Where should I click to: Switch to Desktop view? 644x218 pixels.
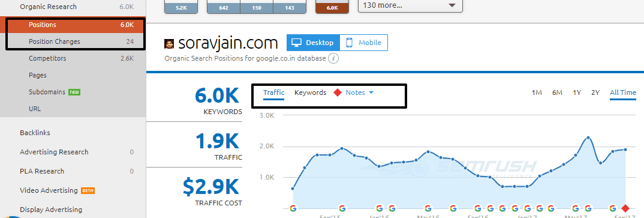pyautogui.click(x=314, y=43)
